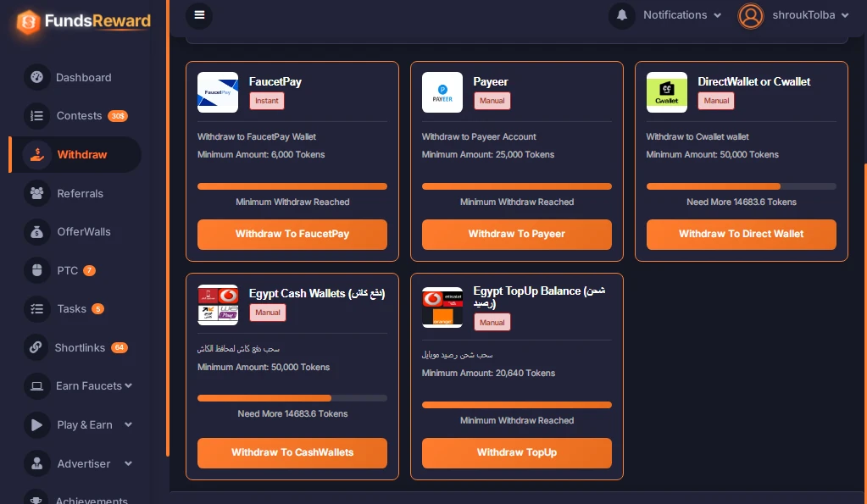Viewport: 867px width, 504px height.
Task: Click the Contests list icon
Action: 37,116
